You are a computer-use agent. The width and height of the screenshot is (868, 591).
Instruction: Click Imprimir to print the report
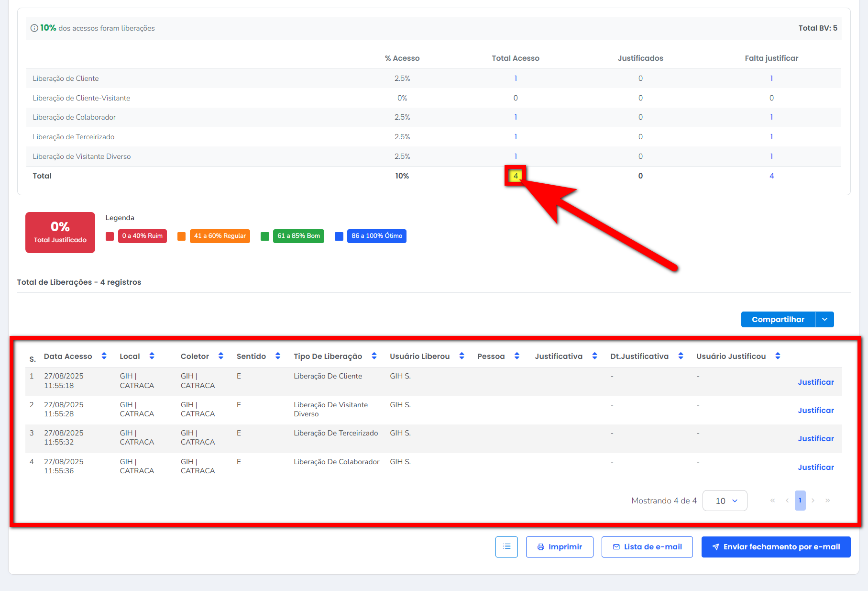pos(560,546)
